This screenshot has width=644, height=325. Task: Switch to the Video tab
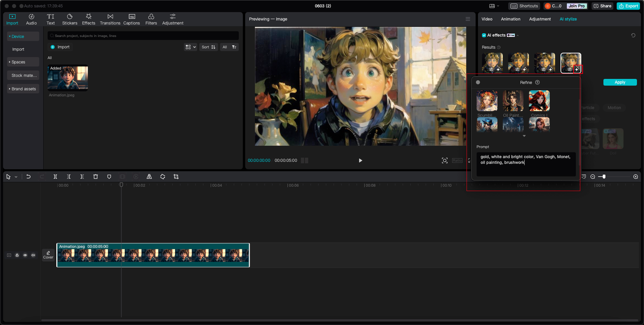click(487, 19)
